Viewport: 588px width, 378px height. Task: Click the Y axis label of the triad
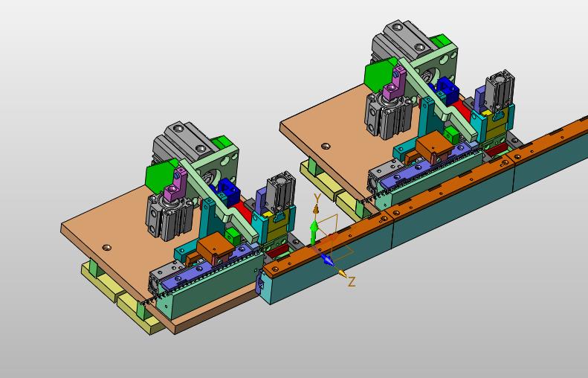(317, 198)
